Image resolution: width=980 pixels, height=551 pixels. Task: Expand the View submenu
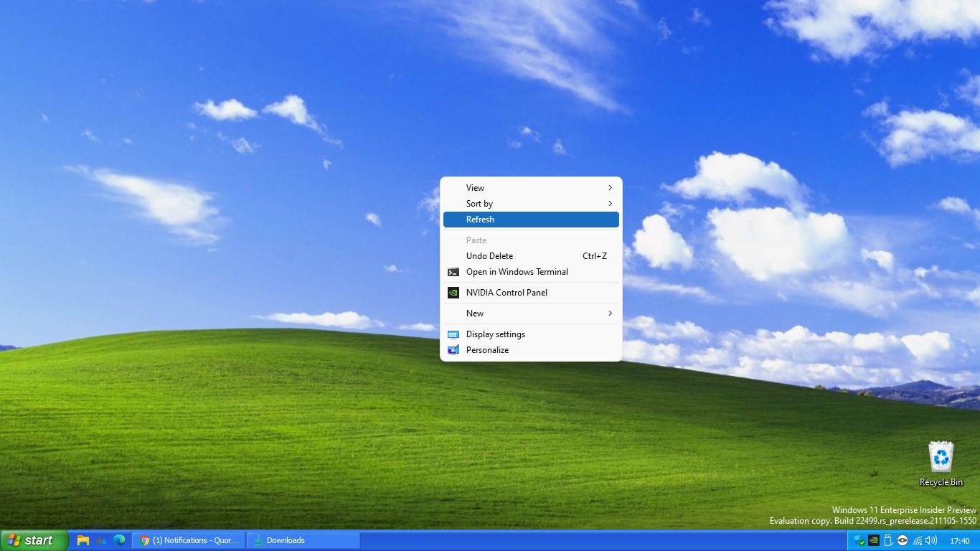pyautogui.click(x=531, y=188)
